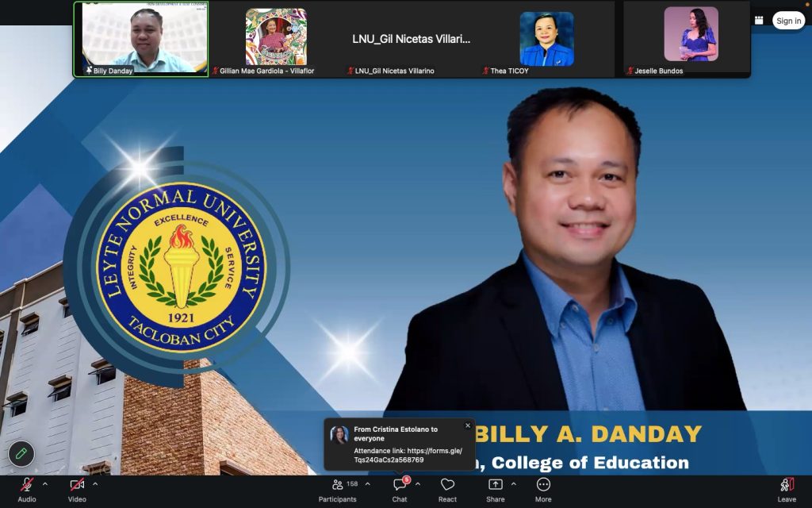Open the view layout grid icon
This screenshot has height=508, width=812.
(759, 20)
